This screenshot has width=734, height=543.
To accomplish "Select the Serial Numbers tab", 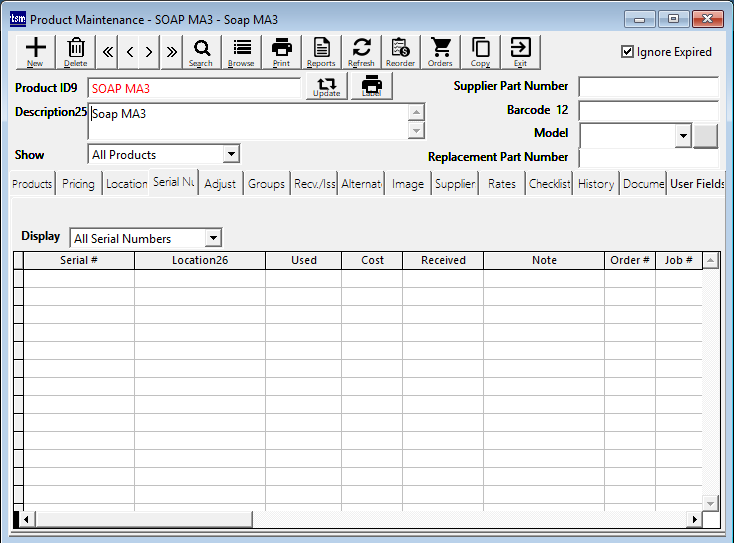I will click(174, 182).
